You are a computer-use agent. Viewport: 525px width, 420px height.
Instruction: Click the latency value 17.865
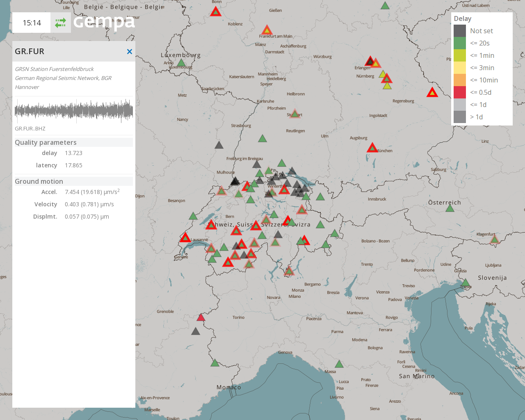(73, 165)
